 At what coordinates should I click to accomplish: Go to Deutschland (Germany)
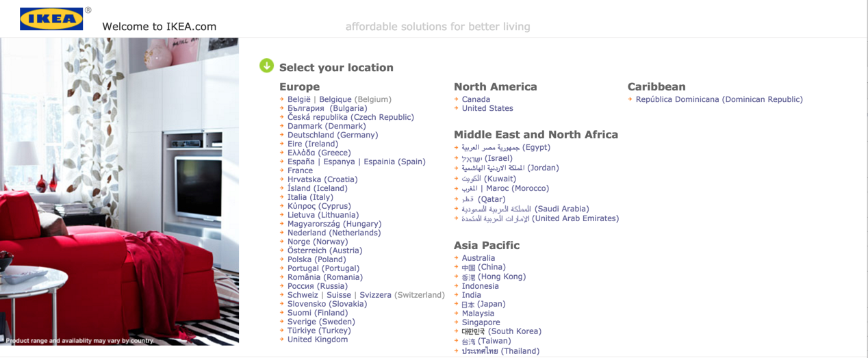(x=333, y=135)
